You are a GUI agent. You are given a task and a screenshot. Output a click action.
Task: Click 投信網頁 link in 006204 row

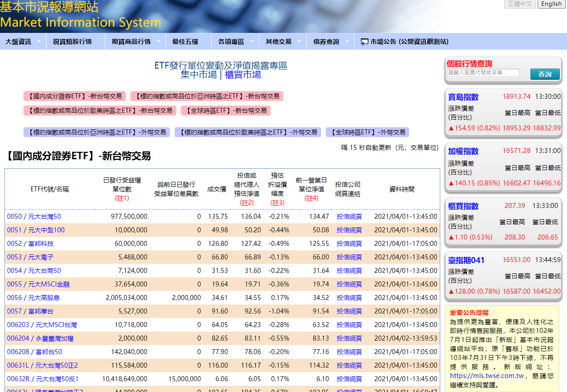click(349, 338)
